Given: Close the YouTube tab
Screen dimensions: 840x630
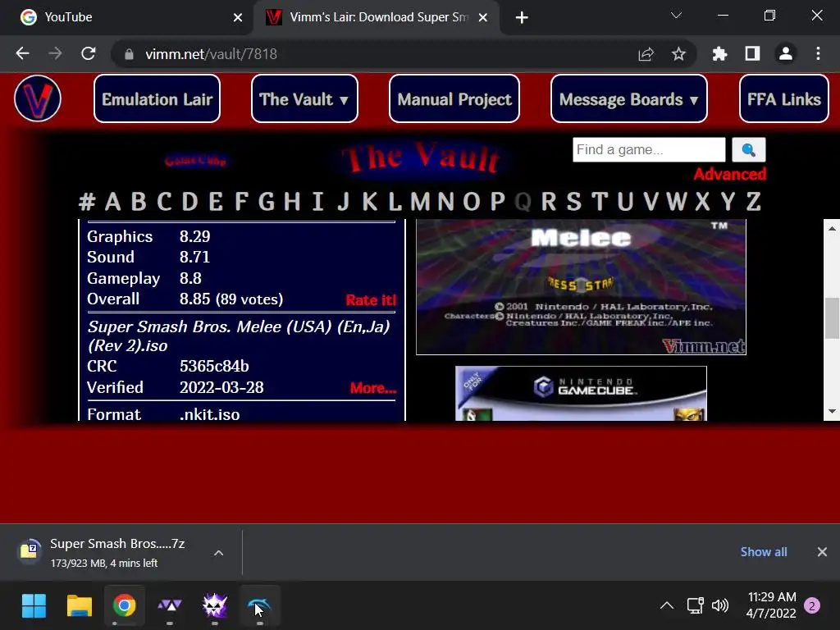Looking at the screenshot, I should 238,18.
